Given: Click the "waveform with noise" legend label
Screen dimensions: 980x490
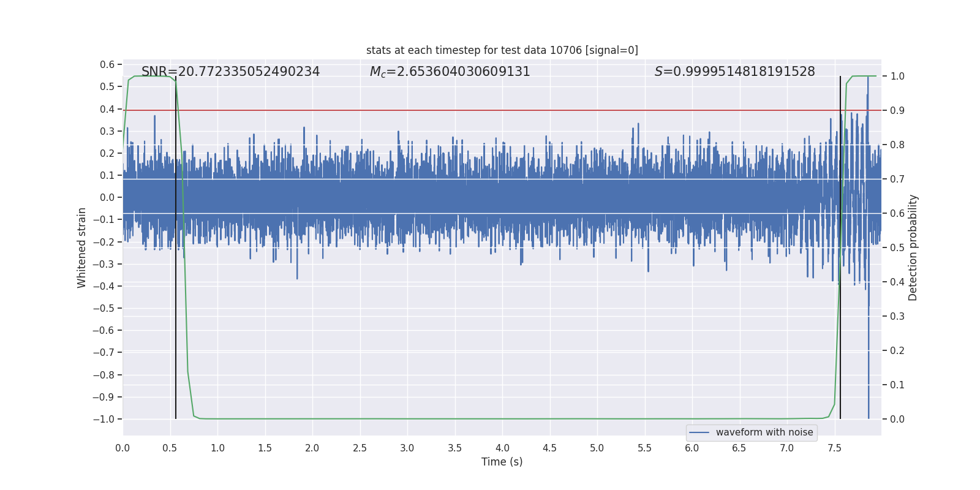Looking at the screenshot, I should click(764, 432).
